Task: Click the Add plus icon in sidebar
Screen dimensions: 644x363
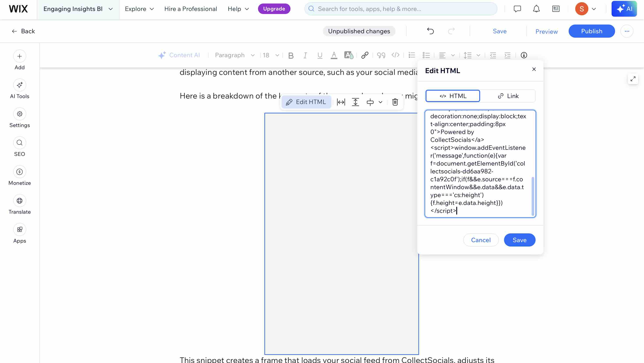Action: click(x=19, y=56)
